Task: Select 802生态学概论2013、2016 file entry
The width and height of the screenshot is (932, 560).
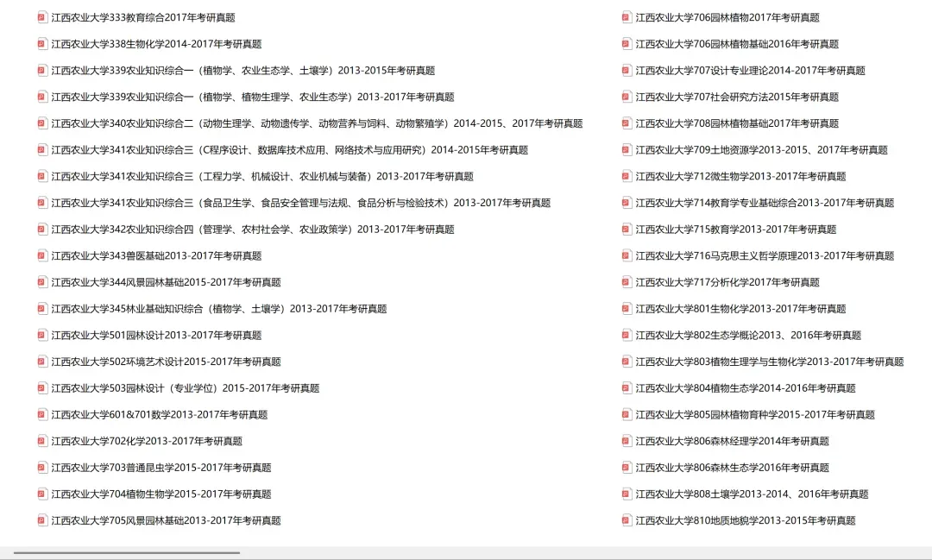Action: (748, 336)
